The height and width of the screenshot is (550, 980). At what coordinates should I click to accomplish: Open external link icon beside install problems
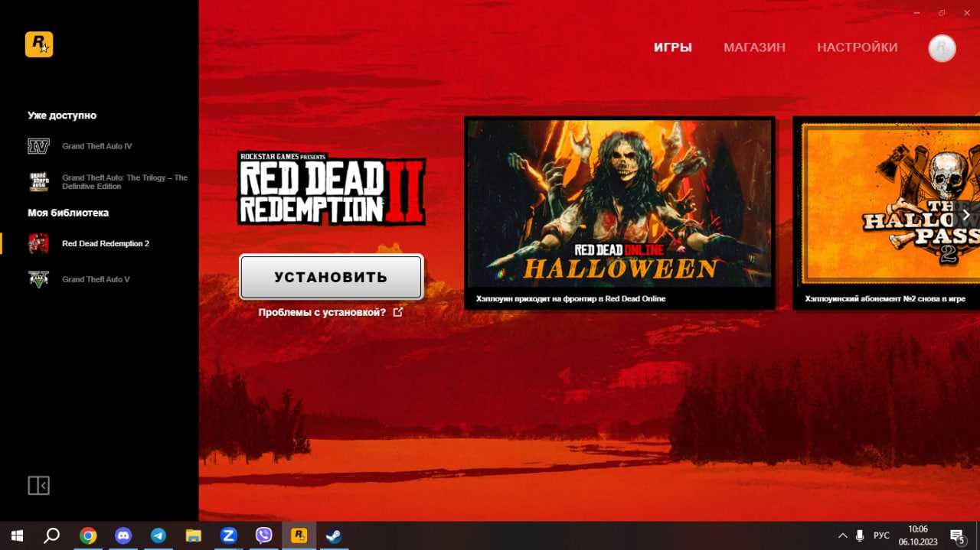[x=397, y=312]
